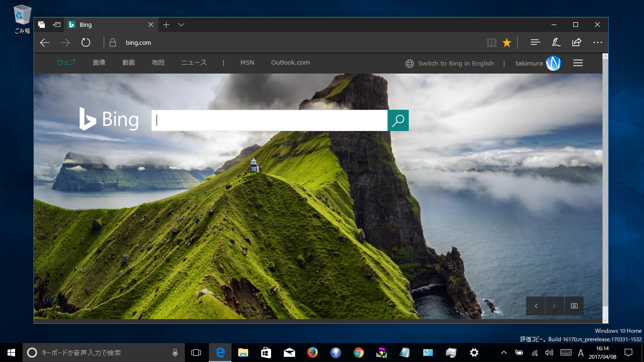Open the 地図 maps link
Image resolution: width=644 pixels, height=362 pixels.
[158, 63]
